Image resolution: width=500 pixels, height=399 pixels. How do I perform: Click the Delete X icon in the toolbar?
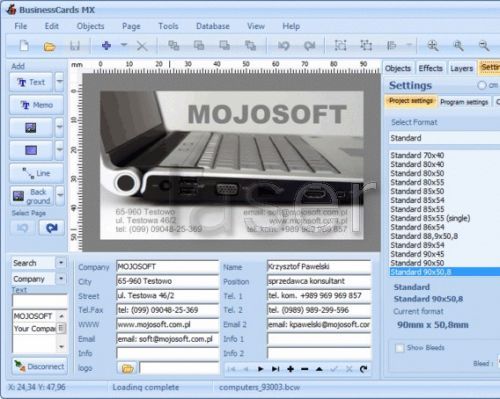[x=142, y=46]
